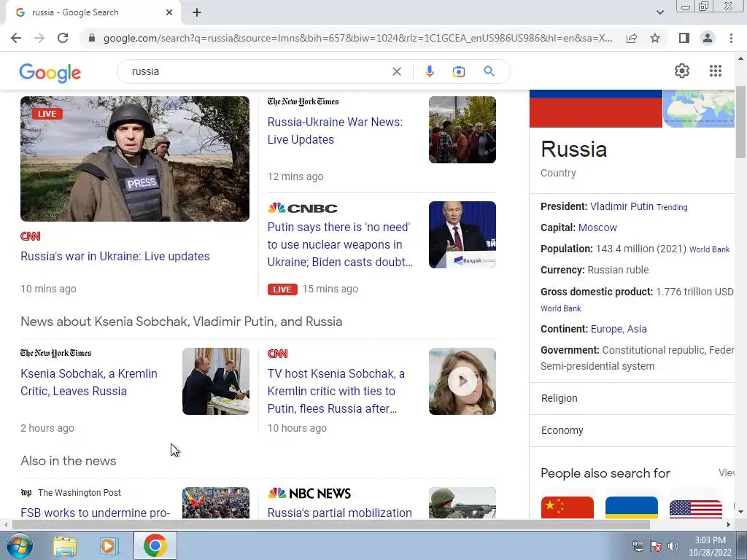Click the horizontal scrollbar right arrow
The width and height of the screenshot is (747, 560).
tap(729, 524)
